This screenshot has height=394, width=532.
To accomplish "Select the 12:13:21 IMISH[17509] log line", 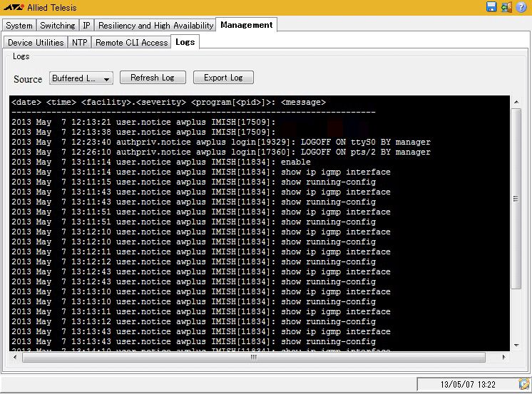I will 143,122.
